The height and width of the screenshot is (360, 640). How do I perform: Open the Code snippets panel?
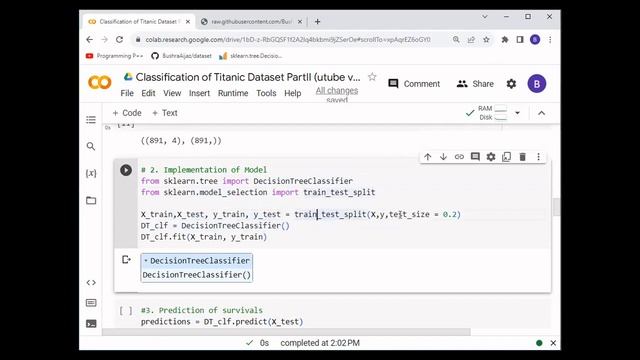tap(91, 282)
